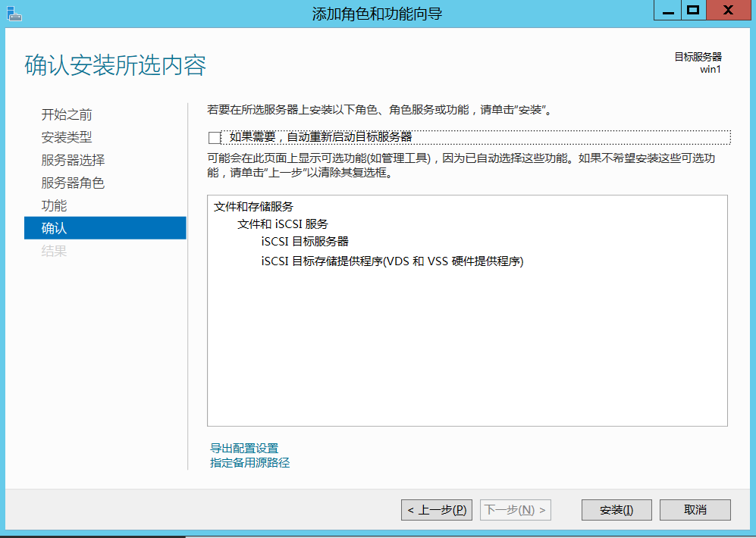Click the 取消 button

(x=695, y=509)
